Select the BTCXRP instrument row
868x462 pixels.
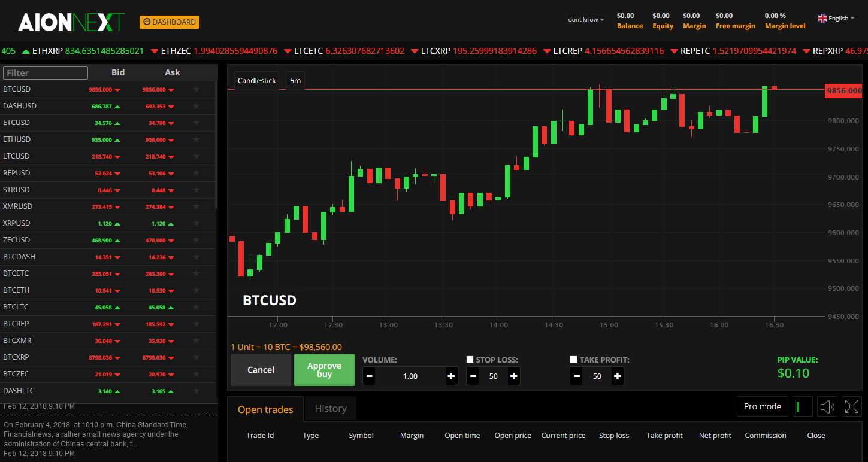click(x=108, y=357)
